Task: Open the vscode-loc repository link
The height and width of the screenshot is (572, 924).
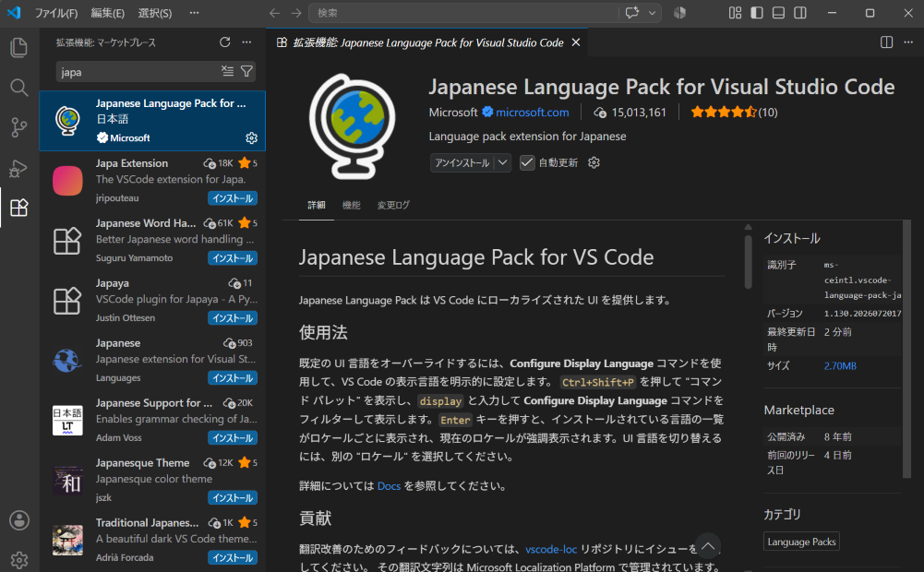Action: (x=551, y=549)
